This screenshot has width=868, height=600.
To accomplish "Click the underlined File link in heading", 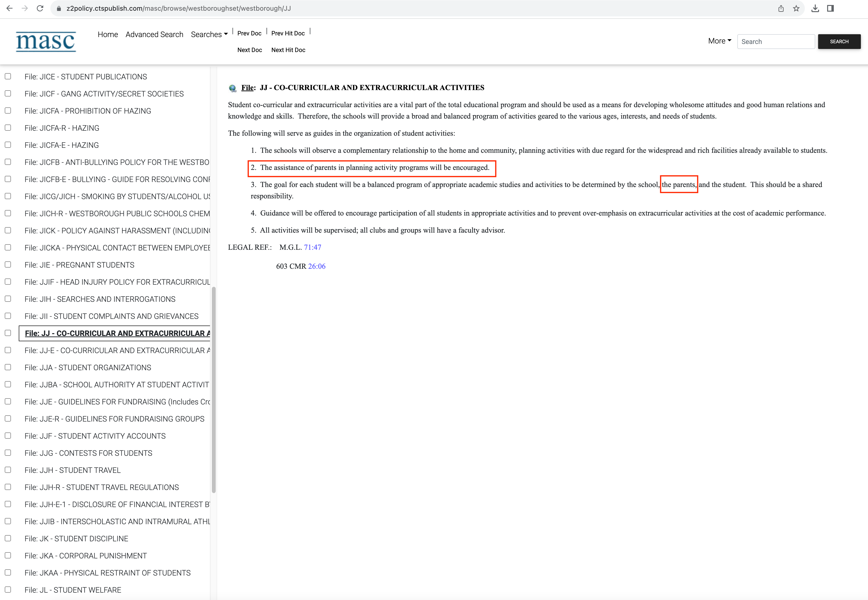I will pyautogui.click(x=247, y=88).
